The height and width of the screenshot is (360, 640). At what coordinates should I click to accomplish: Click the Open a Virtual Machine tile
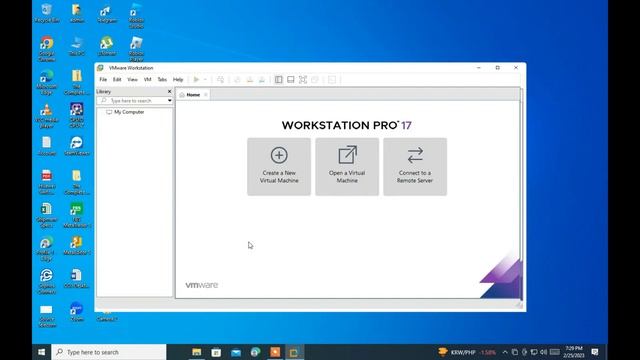coord(347,167)
